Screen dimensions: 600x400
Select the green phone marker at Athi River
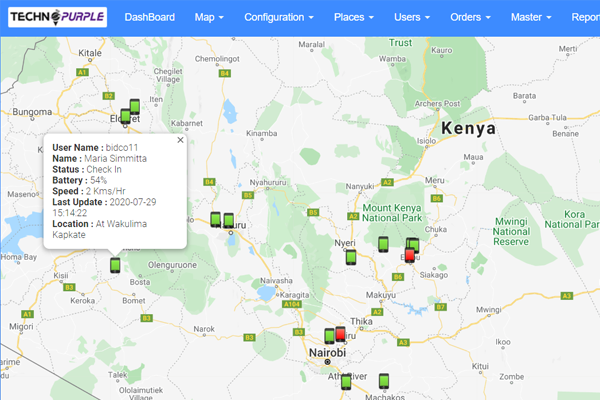pyautogui.click(x=346, y=382)
